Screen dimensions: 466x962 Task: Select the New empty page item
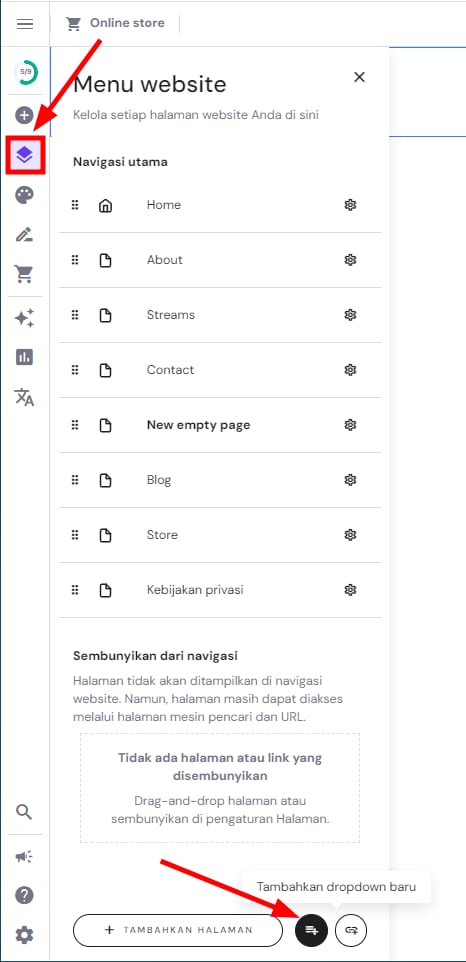point(220,425)
